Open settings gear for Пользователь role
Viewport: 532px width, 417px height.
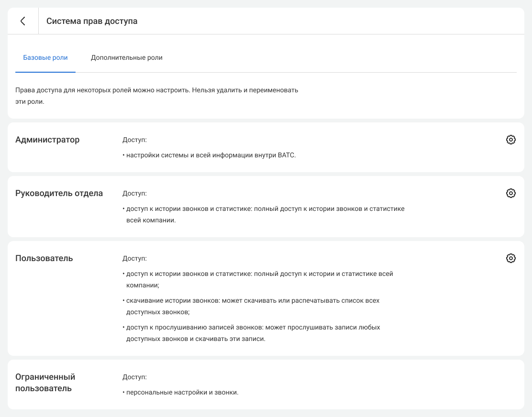pyautogui.click(x=510, y=258)
